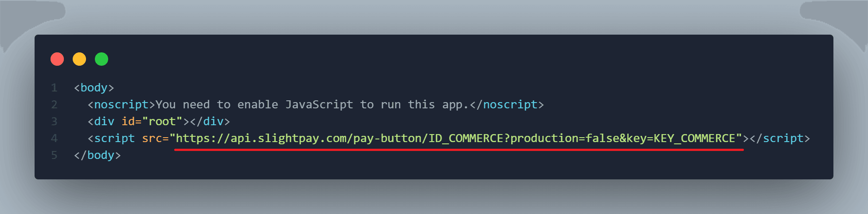Click the word JavaScript in line 2

pos(319,105)
